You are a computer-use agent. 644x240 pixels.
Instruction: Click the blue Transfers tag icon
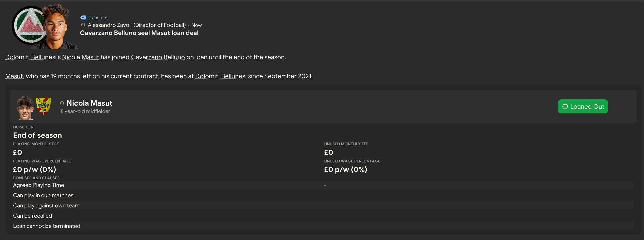[83, 18]
